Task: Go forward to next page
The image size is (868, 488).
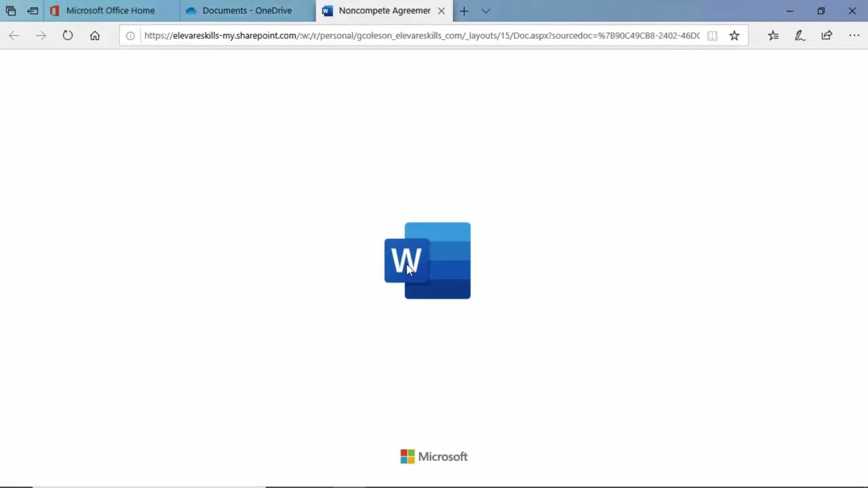Action: tap(41, 35)
